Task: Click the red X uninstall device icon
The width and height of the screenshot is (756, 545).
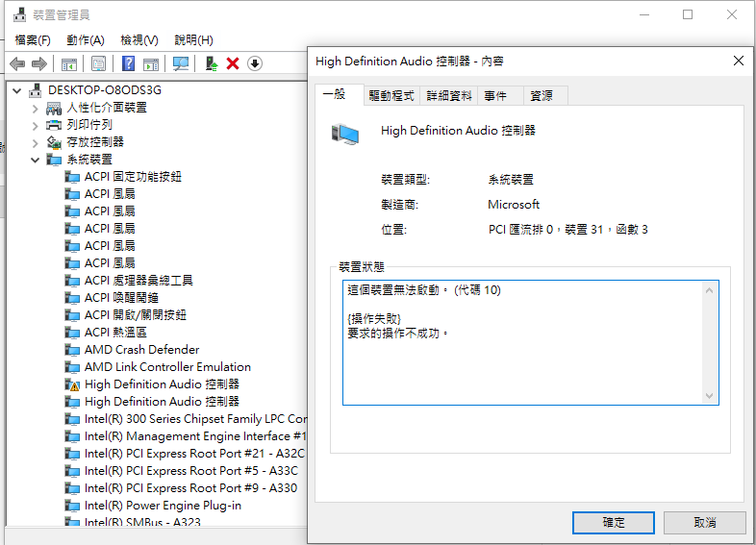Action: (233, 63)
